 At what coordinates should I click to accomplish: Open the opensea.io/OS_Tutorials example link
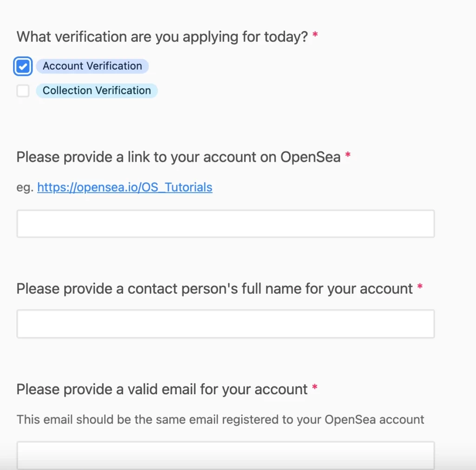125,187
